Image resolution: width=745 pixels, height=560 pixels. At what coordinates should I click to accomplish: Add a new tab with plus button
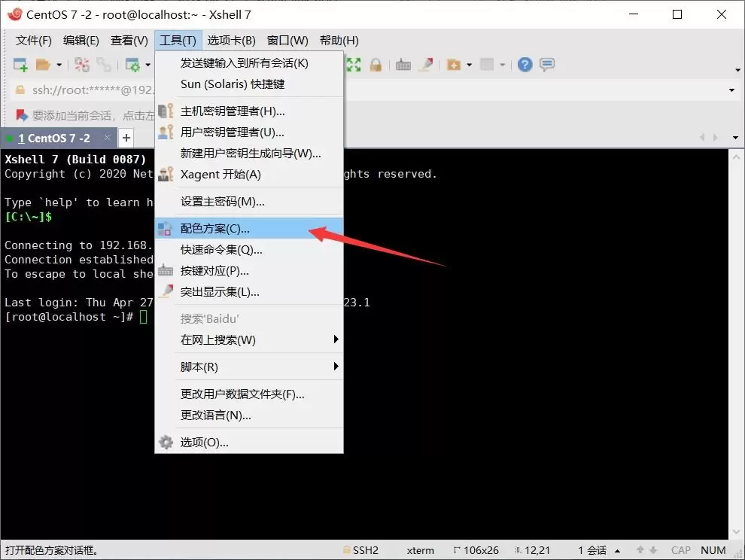click(x=126, y=138)
